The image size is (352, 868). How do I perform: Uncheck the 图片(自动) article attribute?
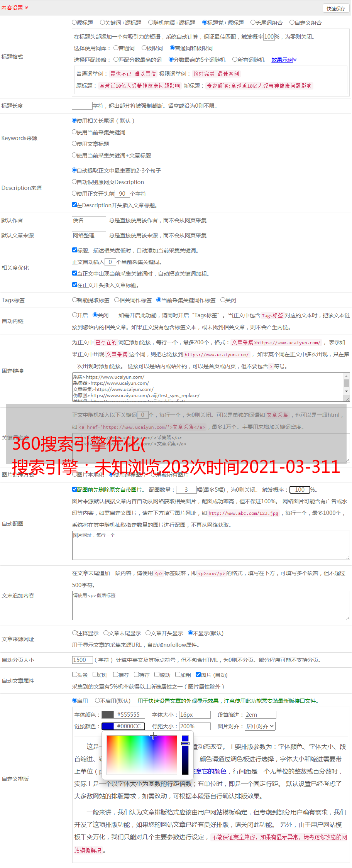[198, 675]
